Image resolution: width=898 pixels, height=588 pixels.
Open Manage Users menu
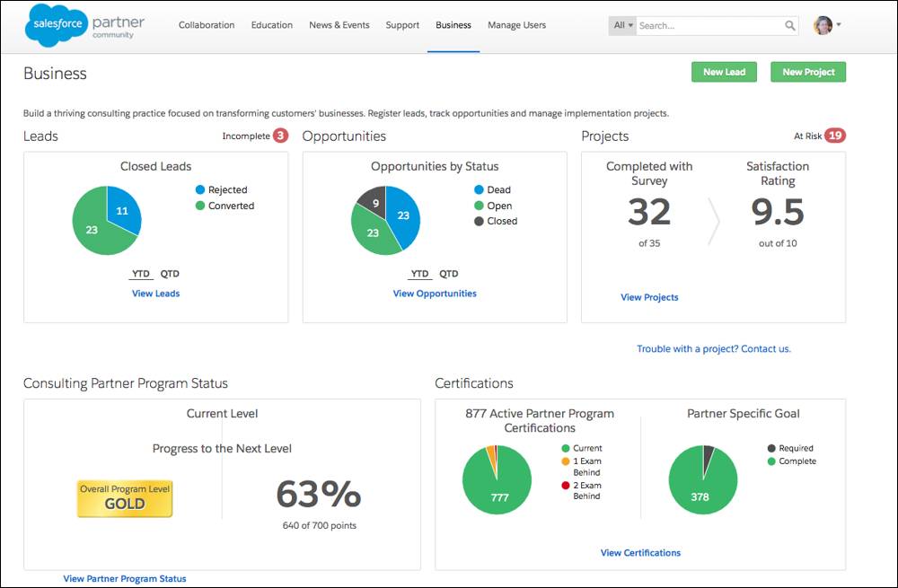point(516,25)
